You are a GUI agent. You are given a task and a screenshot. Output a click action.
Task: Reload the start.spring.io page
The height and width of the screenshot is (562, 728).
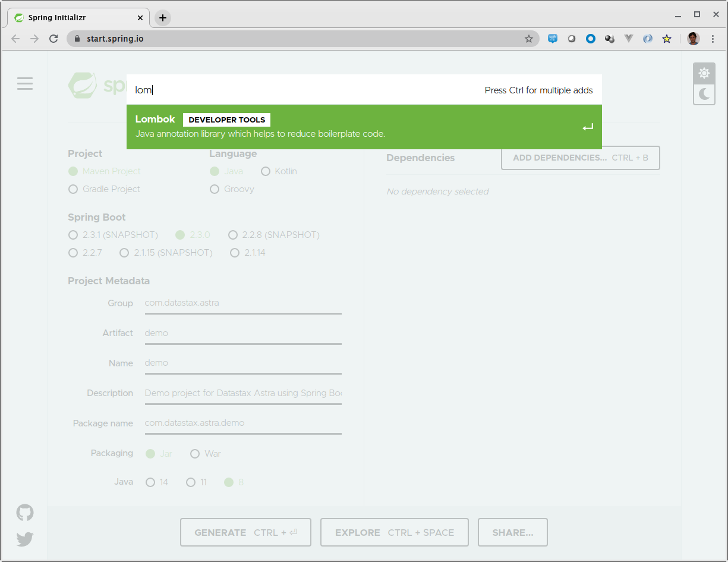(x=53, y=39)
